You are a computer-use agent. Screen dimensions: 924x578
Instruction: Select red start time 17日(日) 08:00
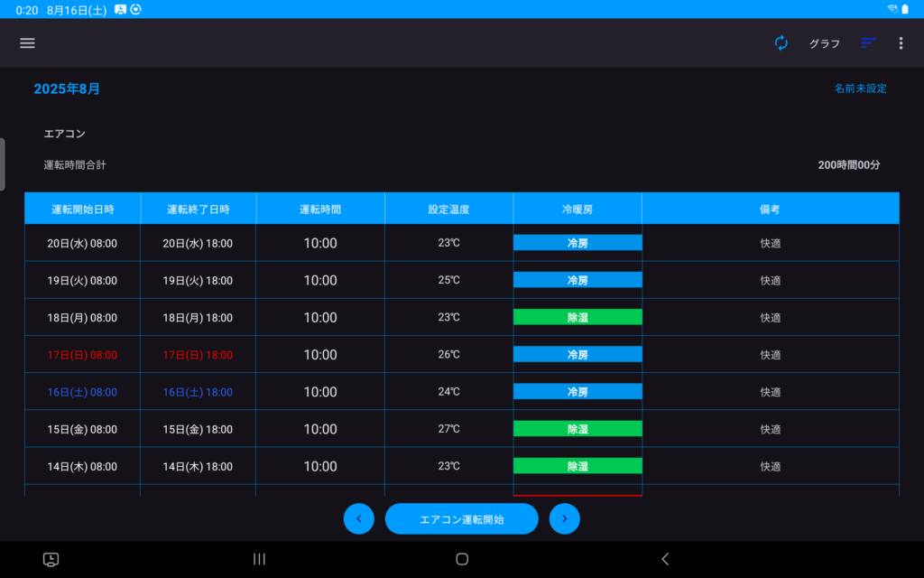click(82, 355)
